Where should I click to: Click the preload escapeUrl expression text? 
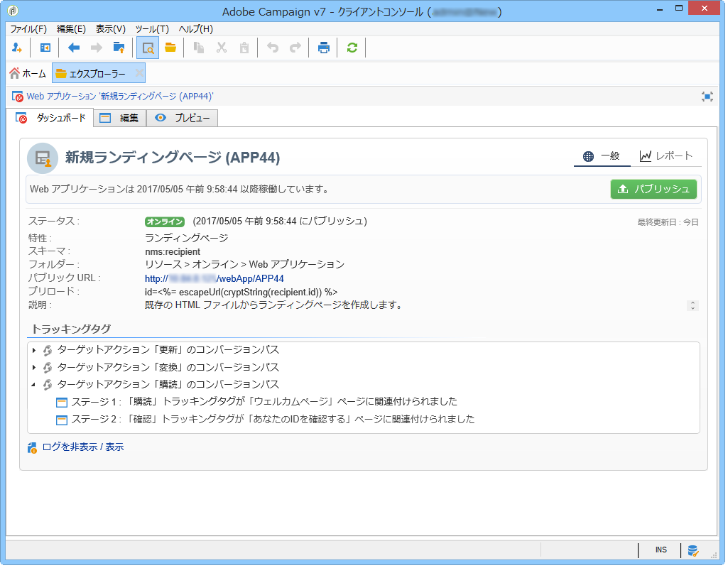[x=241, y=293]
